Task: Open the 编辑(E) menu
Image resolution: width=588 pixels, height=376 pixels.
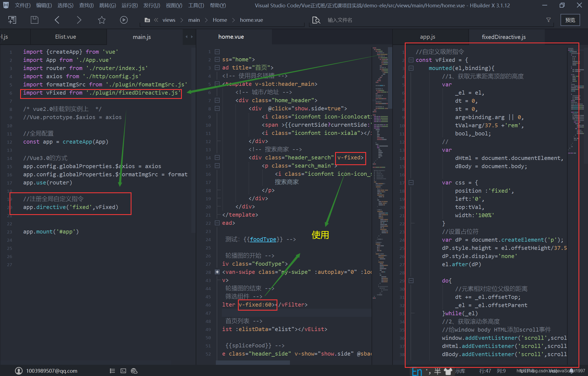Action: point(44,5)
